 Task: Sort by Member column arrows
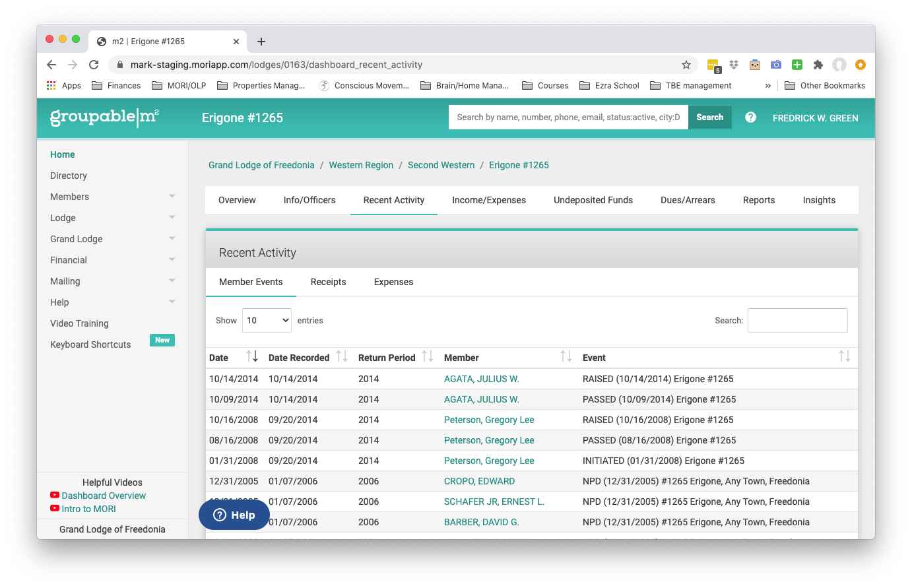click(566, 357)
